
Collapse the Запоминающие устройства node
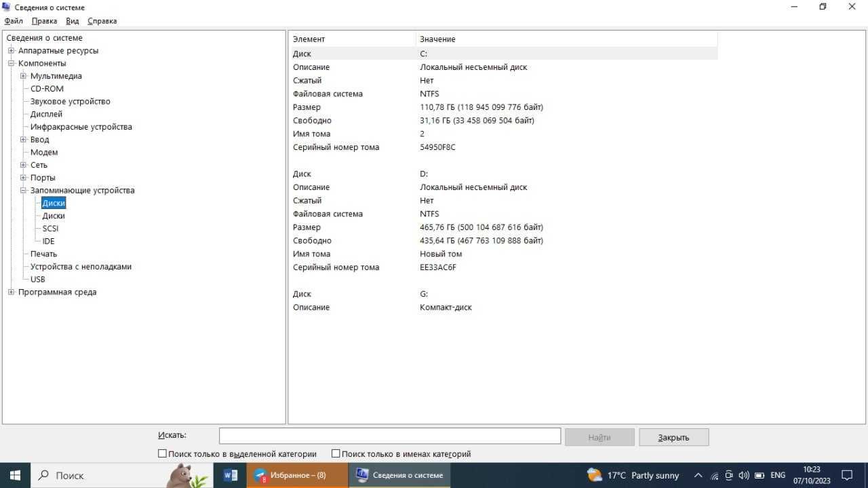[x=24, y=191]
